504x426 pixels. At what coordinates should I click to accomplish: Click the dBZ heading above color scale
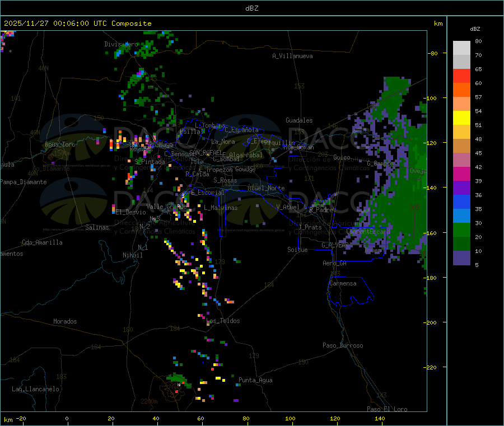coord(475,29)
